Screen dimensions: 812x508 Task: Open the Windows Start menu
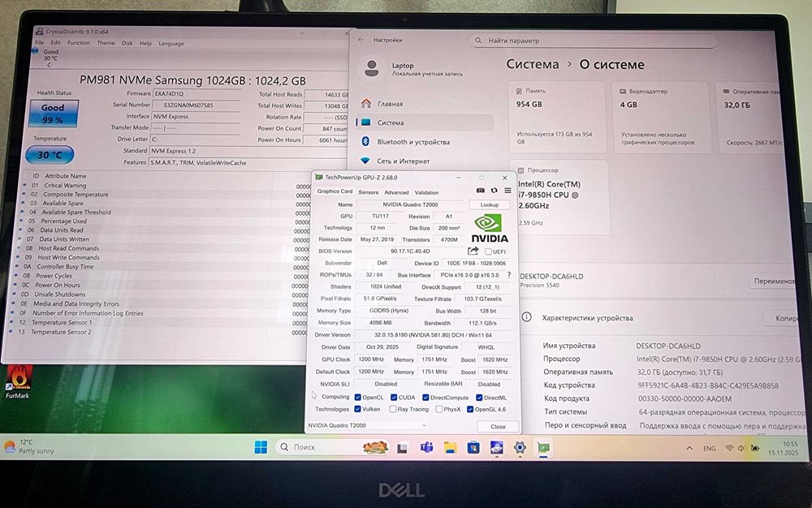(261, 447)
